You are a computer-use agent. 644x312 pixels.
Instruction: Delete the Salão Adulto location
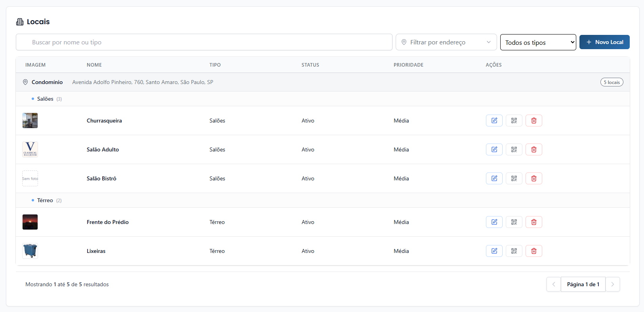533,149
